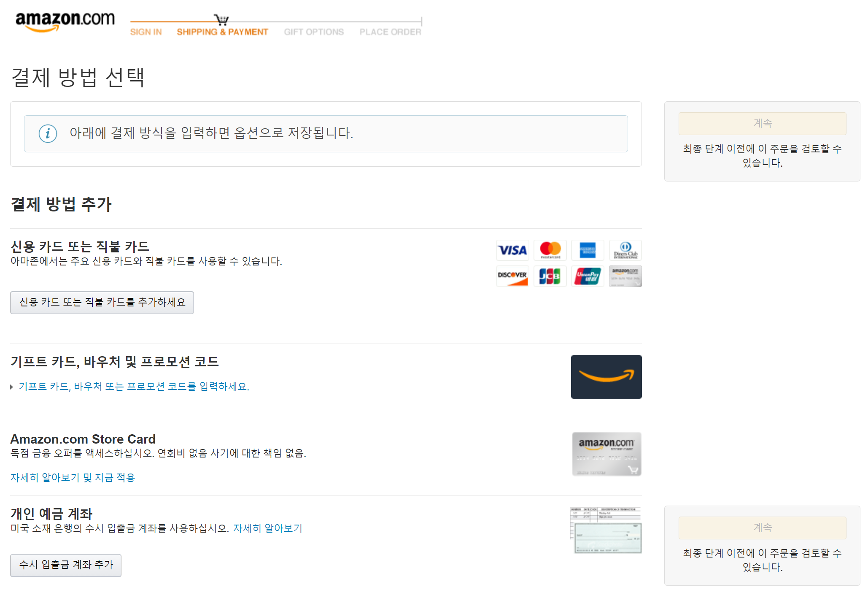Viewport: 868px width, 601px height.
Task: Click the American Express logo
Action: pos(588,250)
